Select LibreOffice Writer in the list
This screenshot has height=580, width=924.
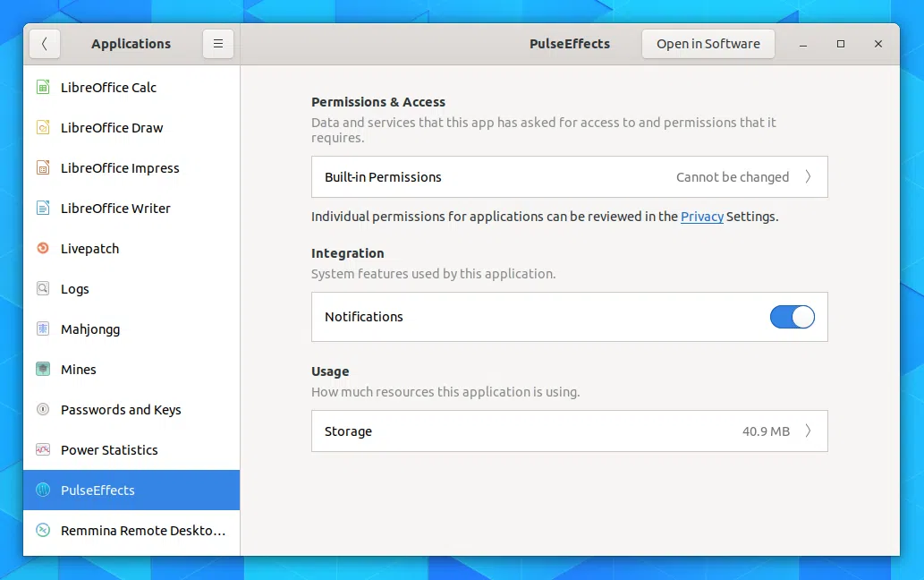coord(131,208)
